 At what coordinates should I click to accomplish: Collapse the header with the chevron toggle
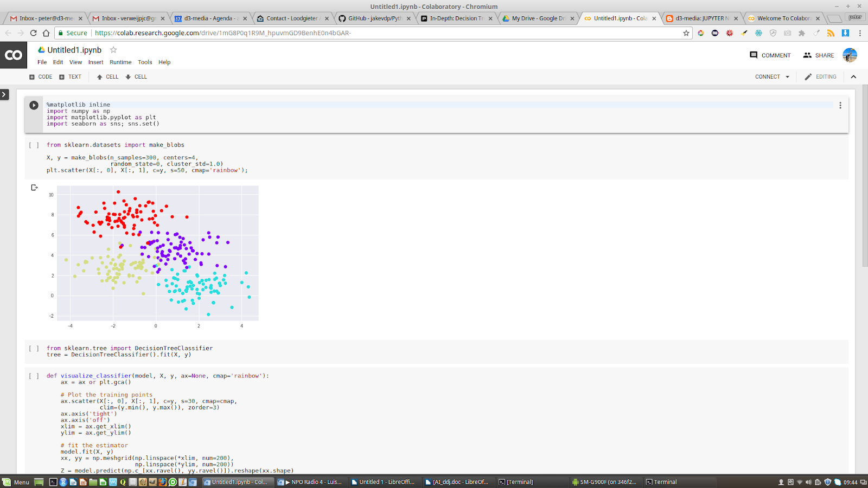point(854,76)
